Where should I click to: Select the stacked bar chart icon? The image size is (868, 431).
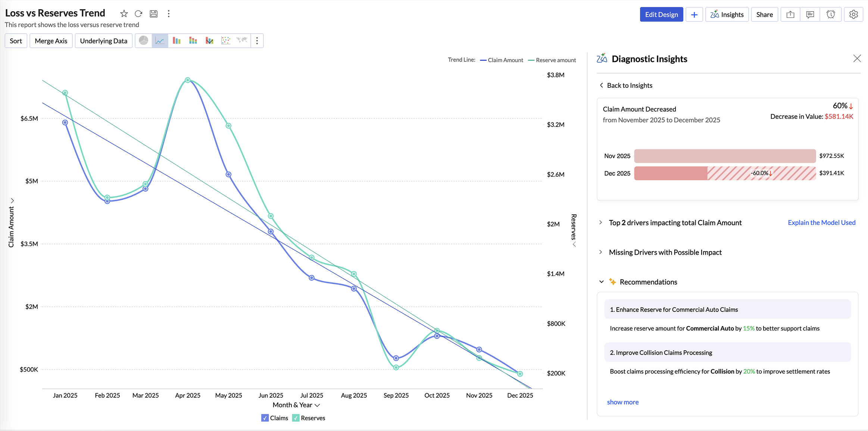click(x=193, y=40)
